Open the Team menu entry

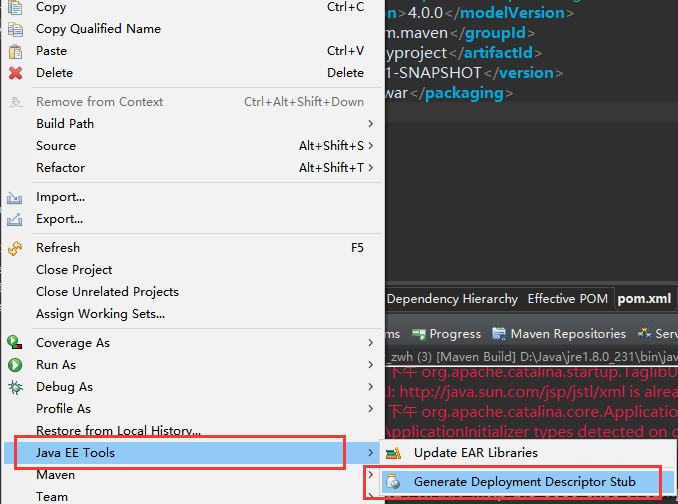click(x=52, y=497)
